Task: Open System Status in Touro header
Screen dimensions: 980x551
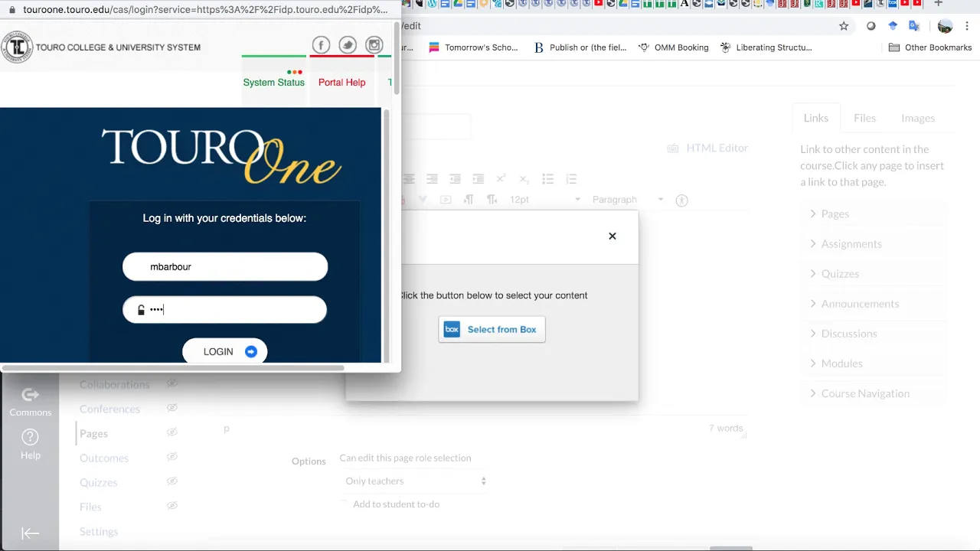Action: tap(274, 82)
